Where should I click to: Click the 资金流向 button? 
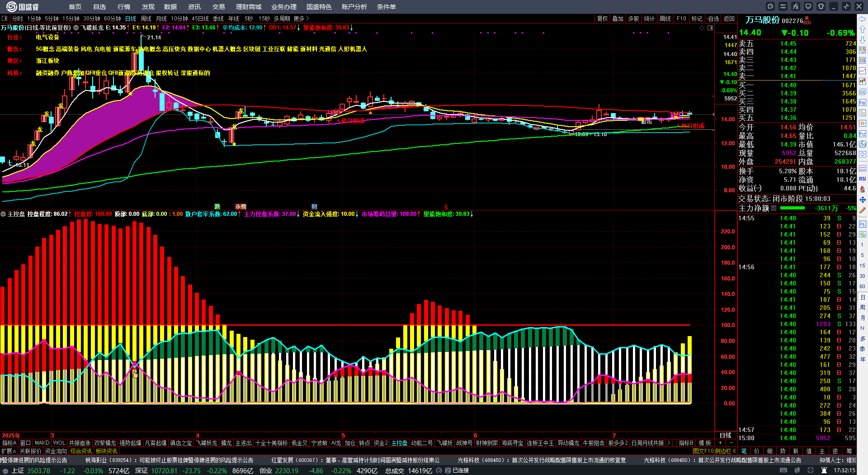(56, 451)
